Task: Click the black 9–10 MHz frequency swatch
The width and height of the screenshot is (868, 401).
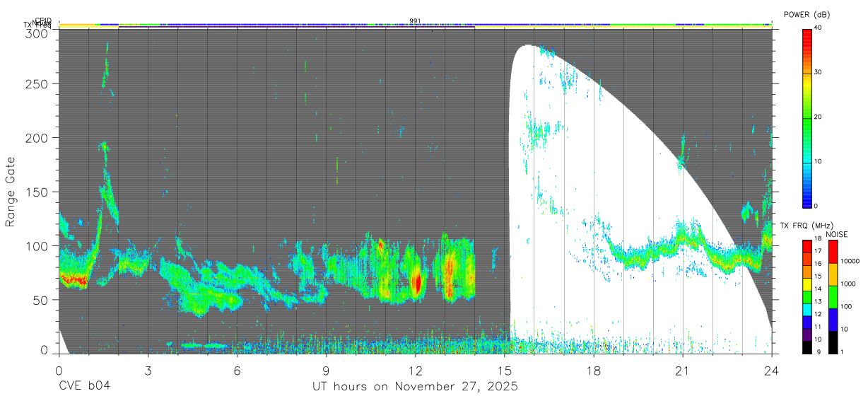Action: click(x=807, y=347)
